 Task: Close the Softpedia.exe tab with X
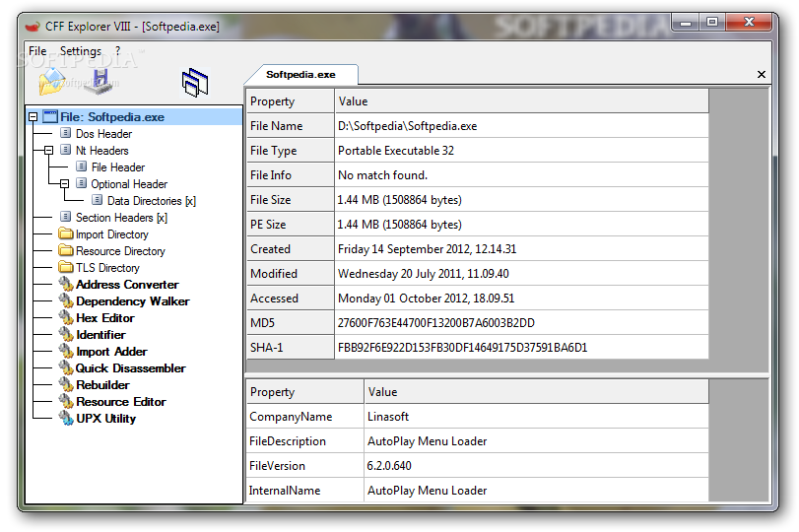762,75
